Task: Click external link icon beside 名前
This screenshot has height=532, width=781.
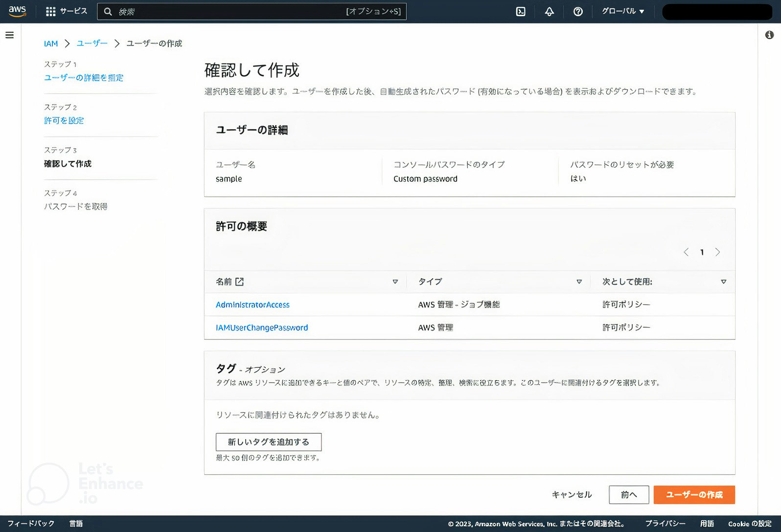Action: coord(239,282)
